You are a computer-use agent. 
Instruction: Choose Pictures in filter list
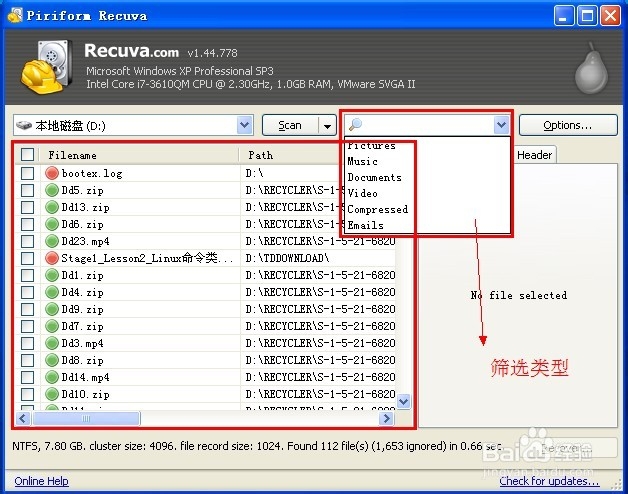coord(371,145)
